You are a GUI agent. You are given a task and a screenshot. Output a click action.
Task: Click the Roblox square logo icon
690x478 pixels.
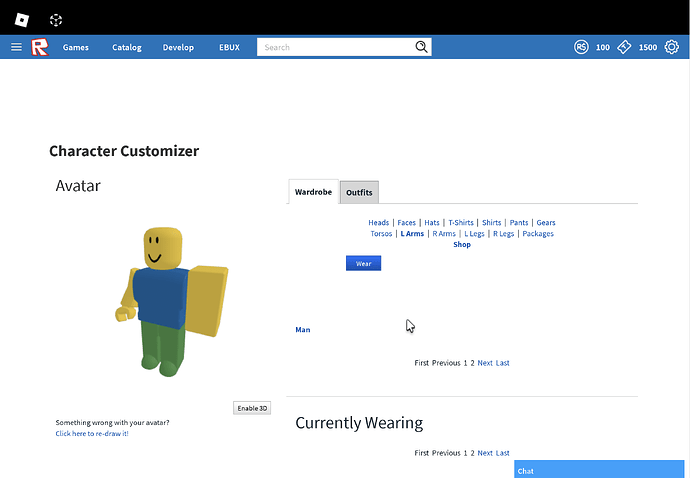[22, 20]
